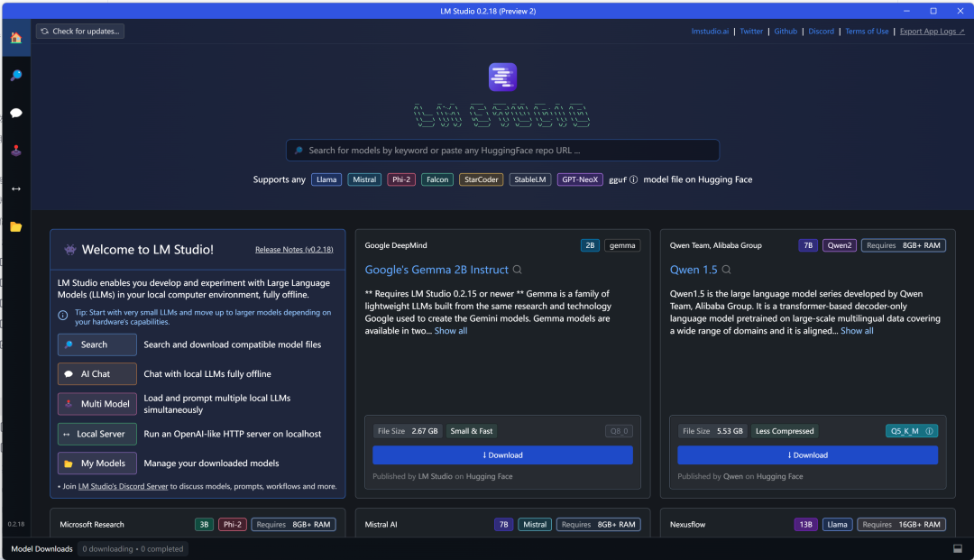The image size is (974, 560).
Task: Click the Search button in welcome panel
Action: [96, 344]
